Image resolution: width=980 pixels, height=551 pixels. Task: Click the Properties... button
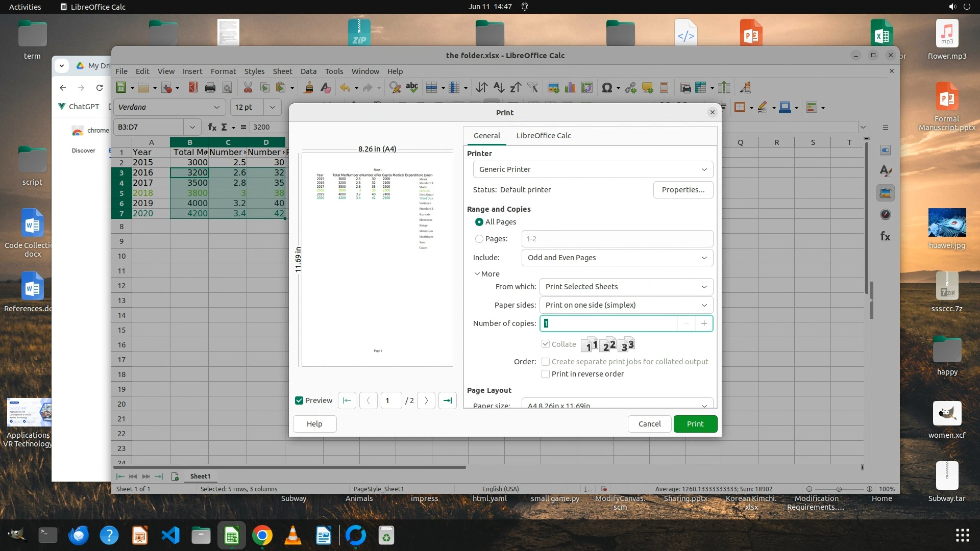pyautogui.click(x=683, y=190)
